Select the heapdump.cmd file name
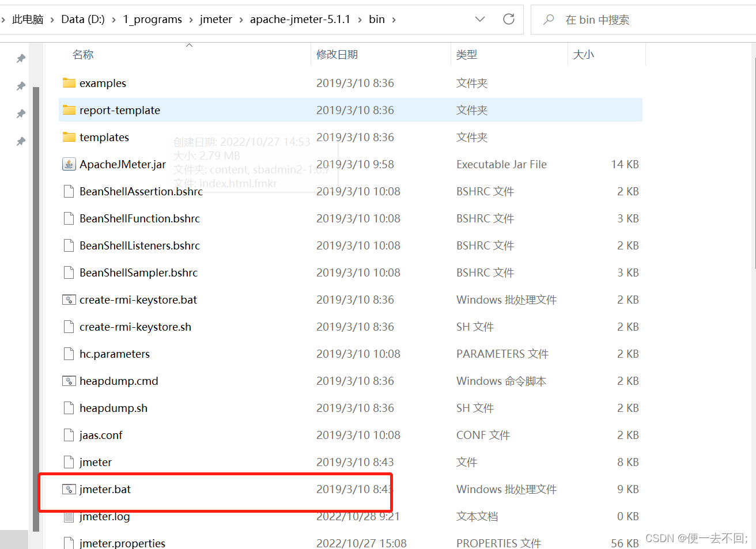The height and width of the screenshot is (549, 756). [x=119, y=381]
